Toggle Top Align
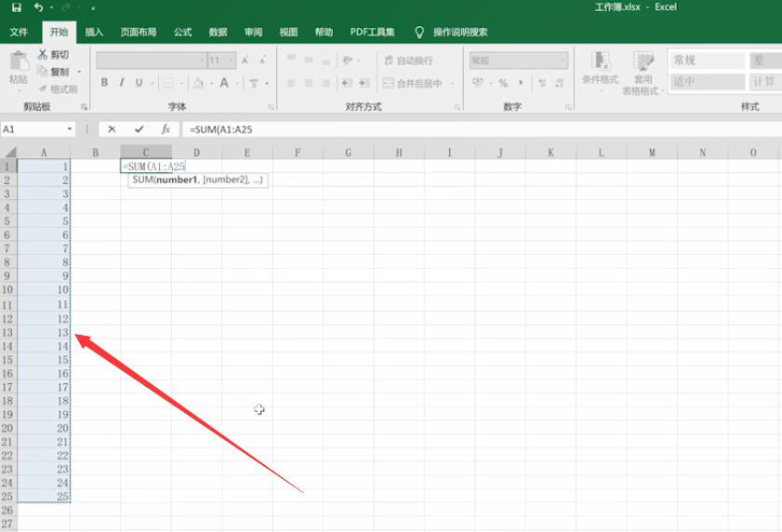 291,60
